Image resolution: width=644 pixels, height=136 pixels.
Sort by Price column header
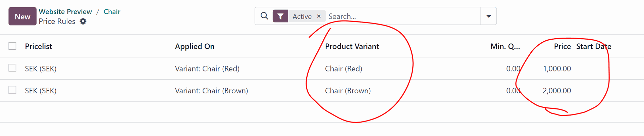(562, 46)
